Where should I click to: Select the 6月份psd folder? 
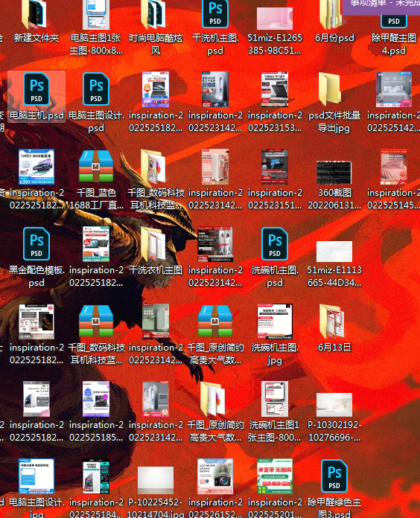[x=331, y=15]
